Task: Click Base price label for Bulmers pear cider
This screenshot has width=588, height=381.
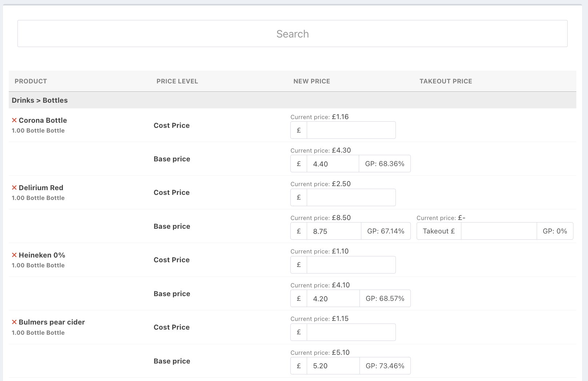Action: (x=172, y=361)
